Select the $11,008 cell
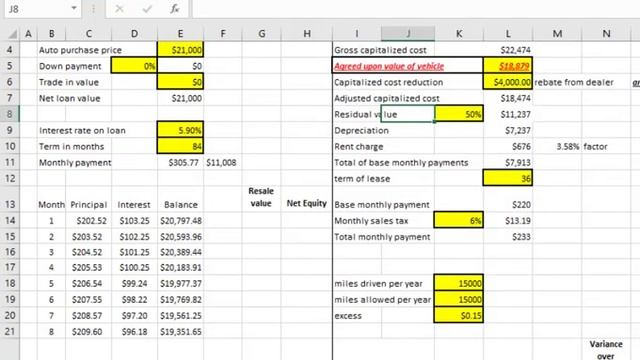This screenshot has width=640, height=360. 222,162
